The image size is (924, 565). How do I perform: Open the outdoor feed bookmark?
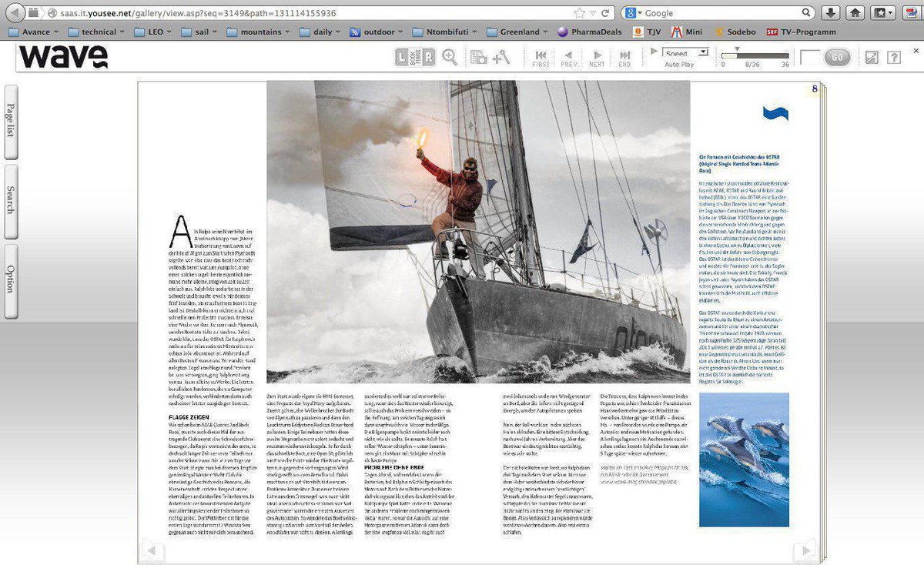[377, 32]
